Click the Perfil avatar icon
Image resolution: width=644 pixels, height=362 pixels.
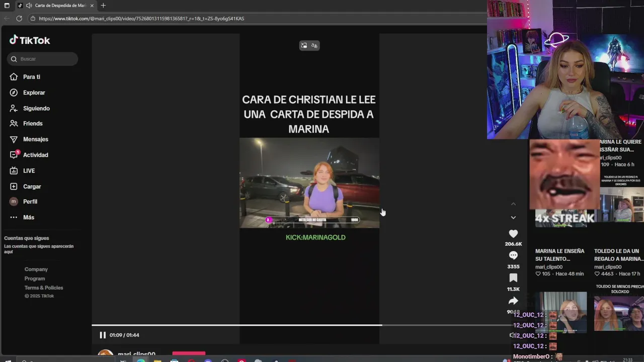(x=14, y=202)
